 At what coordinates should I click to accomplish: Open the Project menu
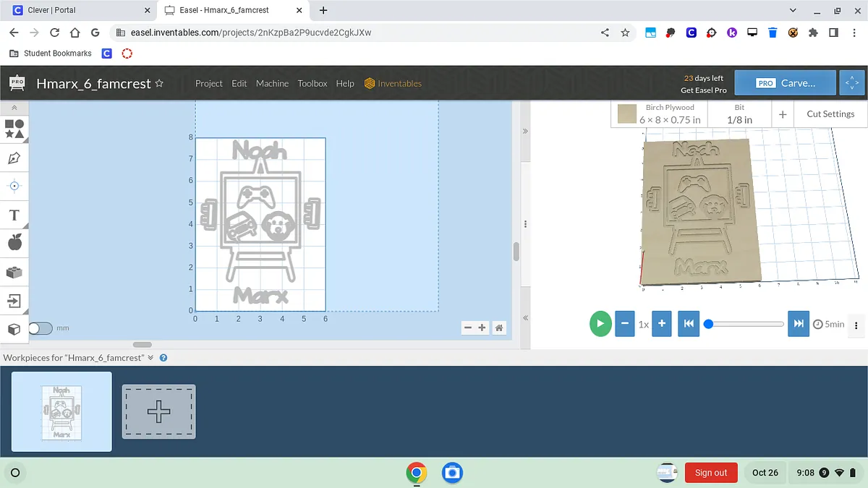(x=209, y=83)
